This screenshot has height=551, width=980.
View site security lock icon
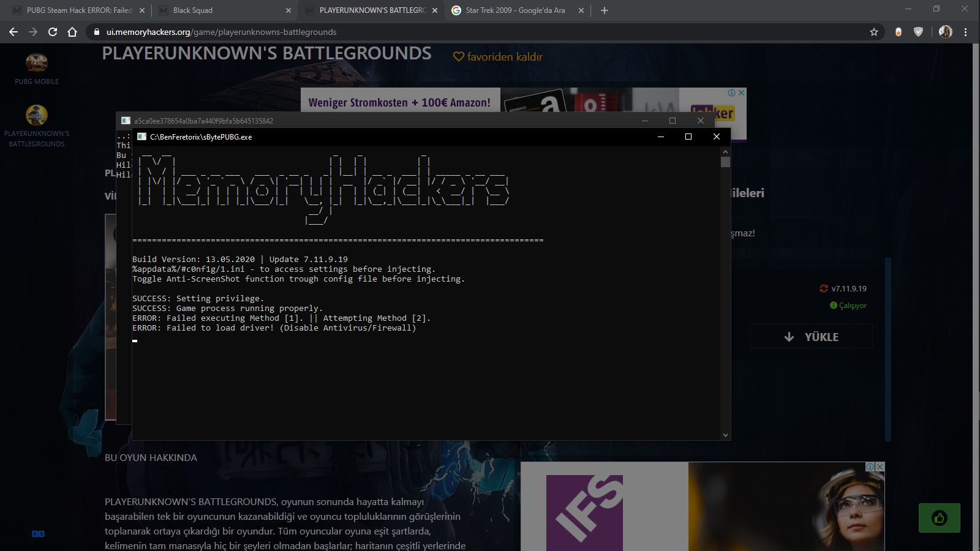pyautogui.click(x=96, y=32)
